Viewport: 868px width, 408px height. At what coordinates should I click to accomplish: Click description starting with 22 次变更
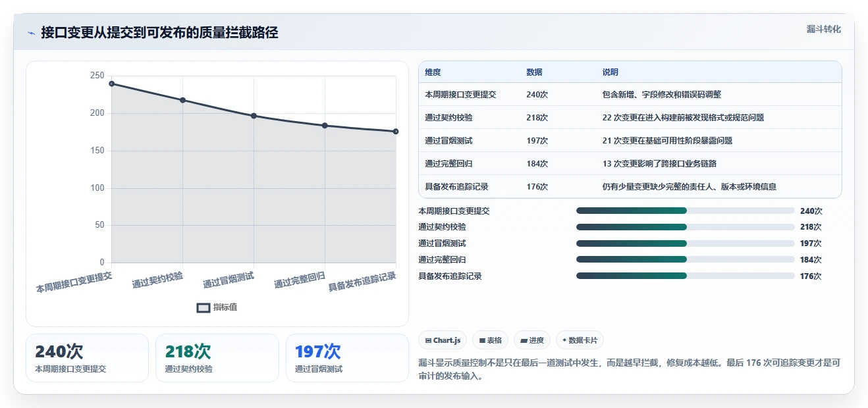point(684,118)
